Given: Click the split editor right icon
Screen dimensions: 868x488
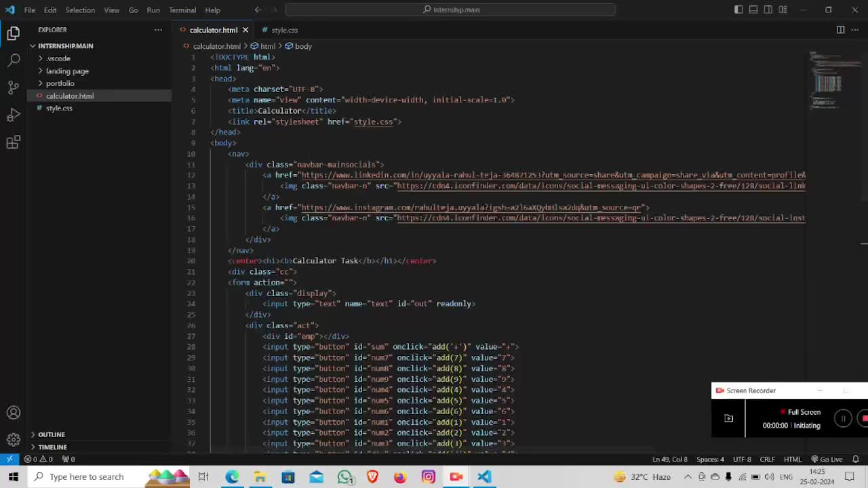Looking at the screenshot, I should 840,30.
